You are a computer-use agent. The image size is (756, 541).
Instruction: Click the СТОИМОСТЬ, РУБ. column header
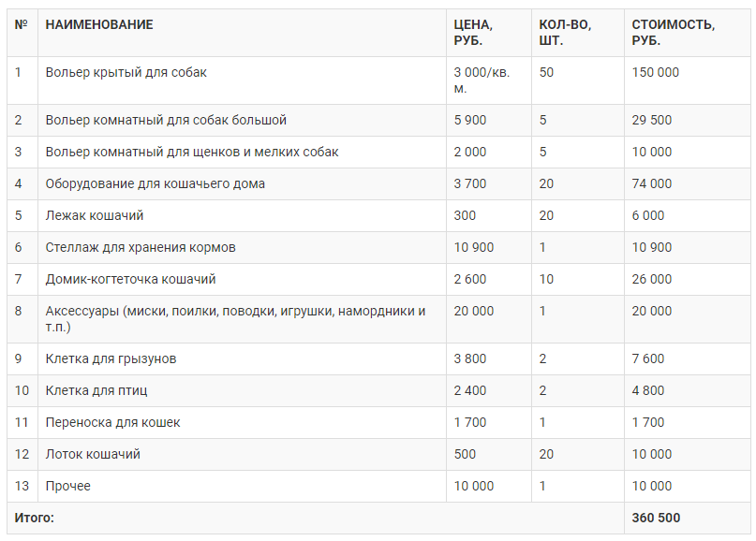click(x=688, y=33)
